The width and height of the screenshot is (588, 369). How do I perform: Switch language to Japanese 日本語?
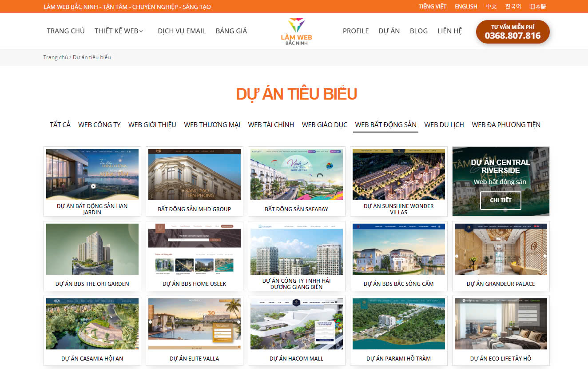coord(538,7)
